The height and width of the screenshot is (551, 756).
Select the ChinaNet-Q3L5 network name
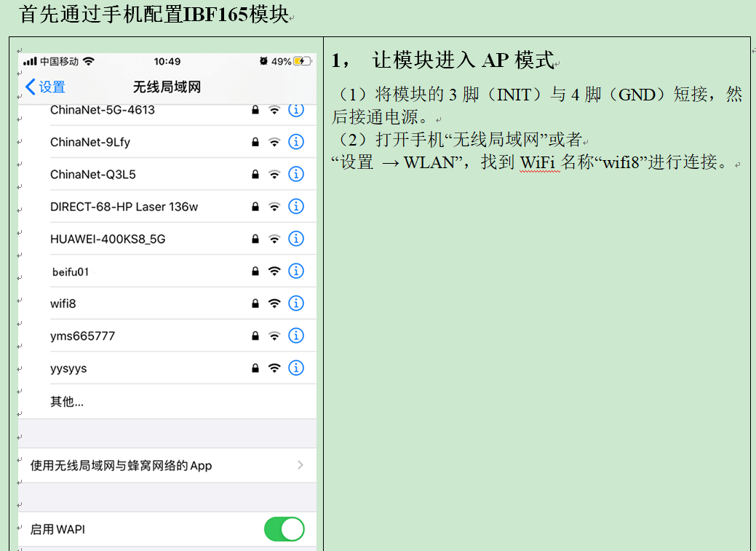click(93, 174)
